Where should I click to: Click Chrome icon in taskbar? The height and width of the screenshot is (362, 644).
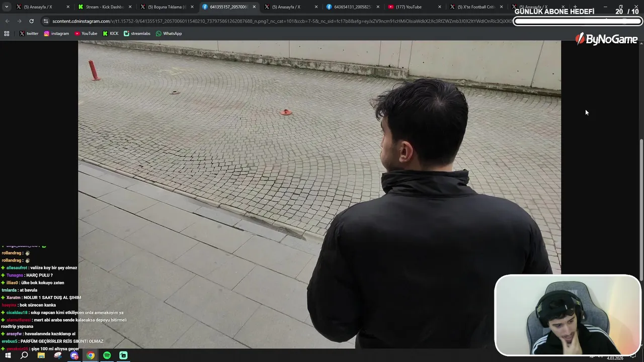coord(91,355)
